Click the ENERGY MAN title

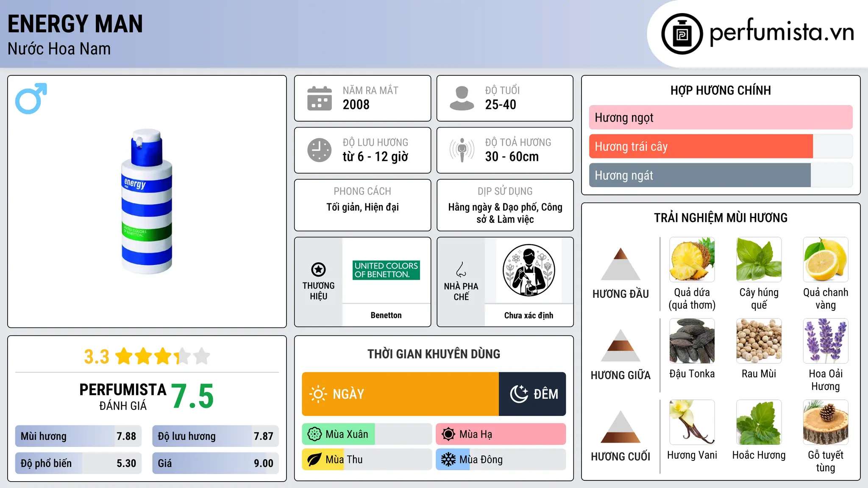pyautogui.click(x=75, y=24)
